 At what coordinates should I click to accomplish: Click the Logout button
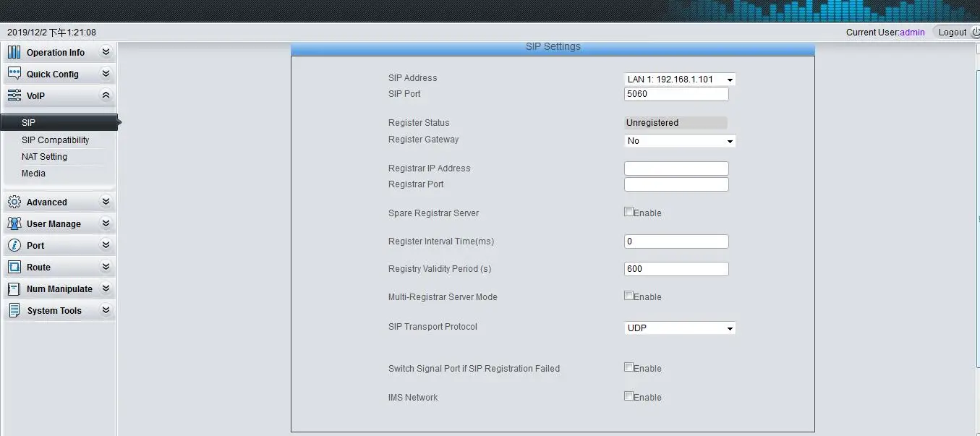pos(953,32)
